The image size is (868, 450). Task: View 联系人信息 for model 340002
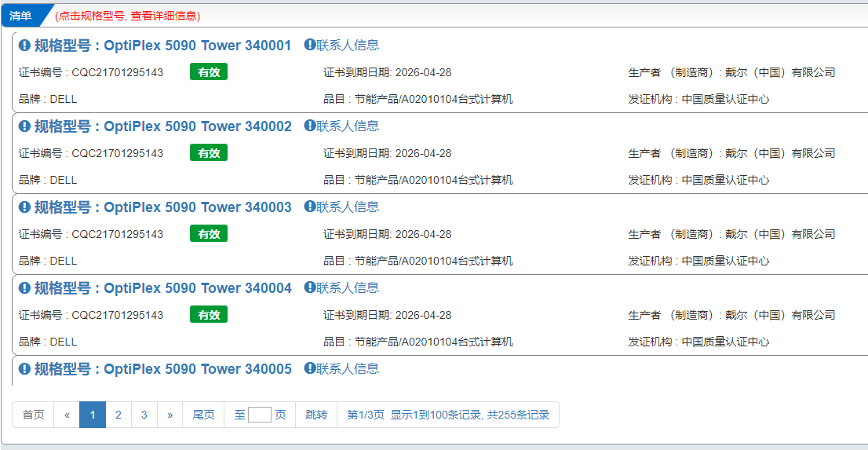tap(348, 126)
